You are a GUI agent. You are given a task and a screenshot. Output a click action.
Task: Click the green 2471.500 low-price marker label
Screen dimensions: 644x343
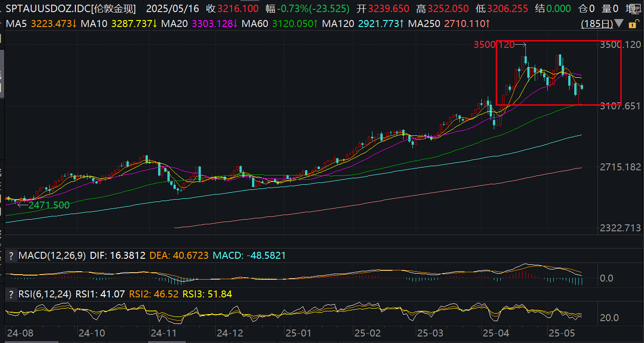[49, 205]
